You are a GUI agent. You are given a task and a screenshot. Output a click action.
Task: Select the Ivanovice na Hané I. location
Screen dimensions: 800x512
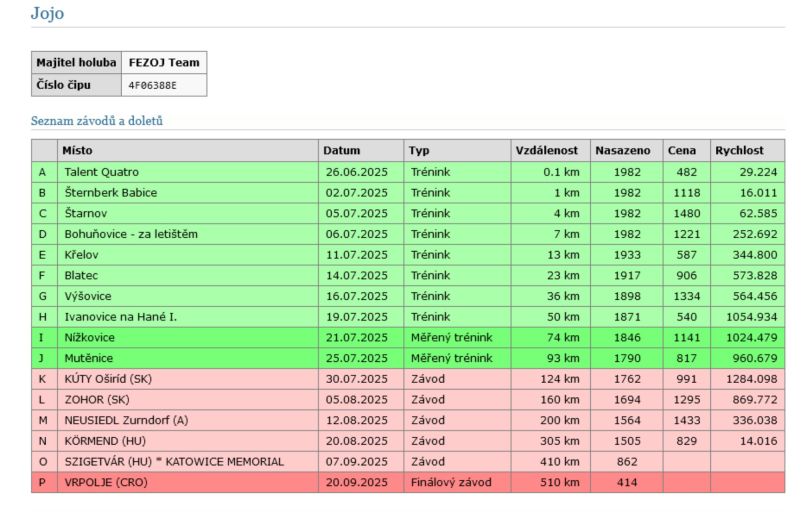(x=120, y=316)
